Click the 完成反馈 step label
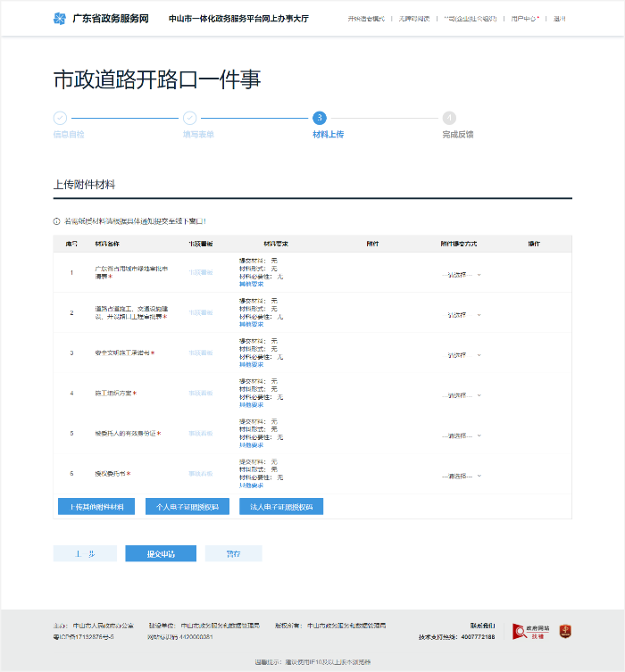The width and height of the screenshot is (625, 672). pos(458,135)
